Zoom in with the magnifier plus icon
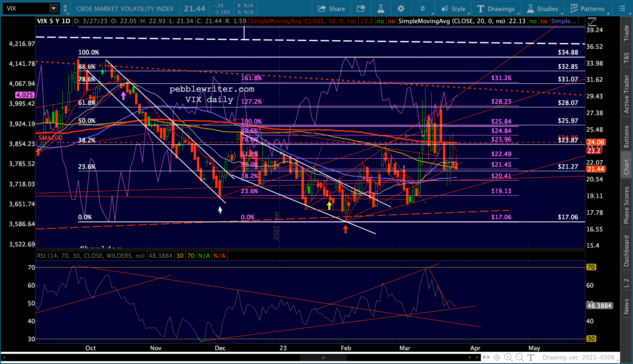The height and width of the screenshot is (364, 633). point(509,358)
